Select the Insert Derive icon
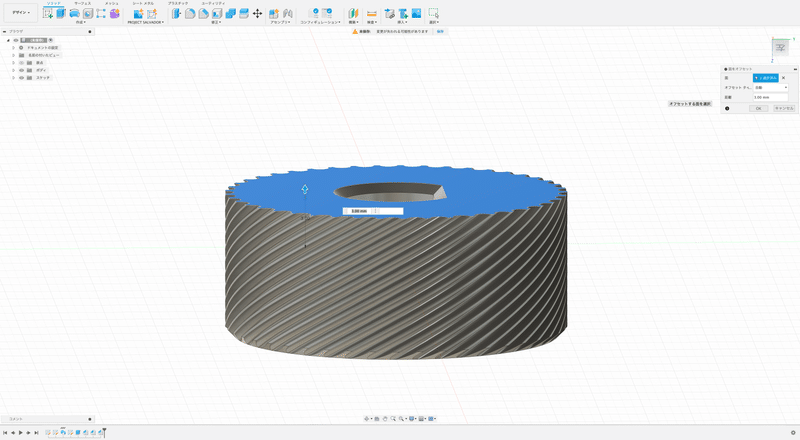 tap(390, 14)
